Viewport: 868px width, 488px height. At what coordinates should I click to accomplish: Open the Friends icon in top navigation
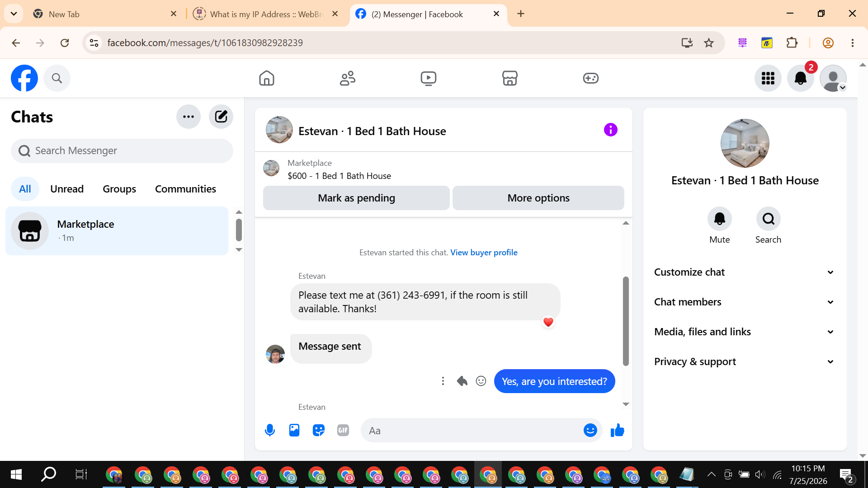(348, 78)
